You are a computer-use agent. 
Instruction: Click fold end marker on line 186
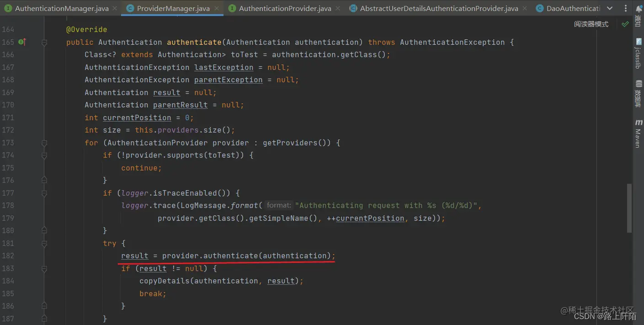(44, 306)
